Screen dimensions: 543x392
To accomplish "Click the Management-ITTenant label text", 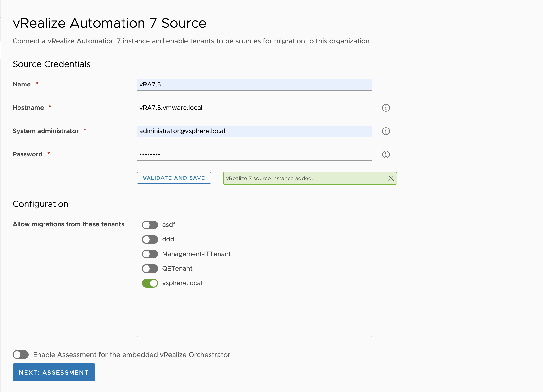I will (196, 254).
